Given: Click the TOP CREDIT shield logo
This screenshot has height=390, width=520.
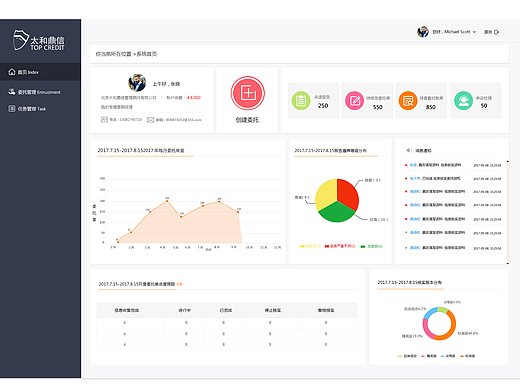Looking at the screenshot, I should click(x=21, y=40).
